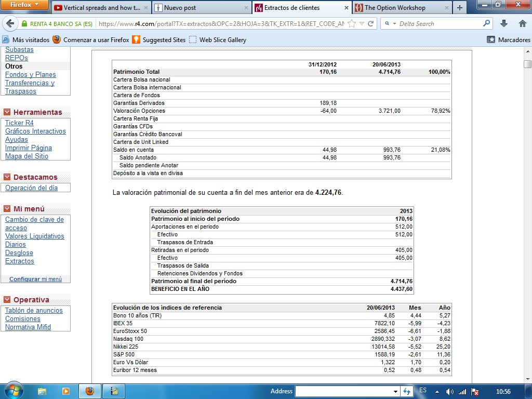
Task: Go to the Firefox home page icon
Action: coord(523,23)
